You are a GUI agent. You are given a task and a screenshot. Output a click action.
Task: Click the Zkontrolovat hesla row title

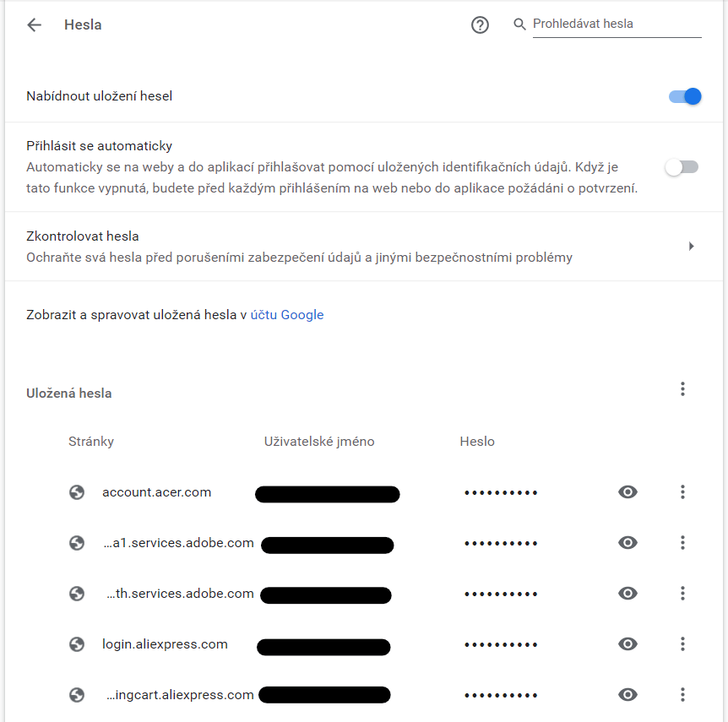coord(83,236)
